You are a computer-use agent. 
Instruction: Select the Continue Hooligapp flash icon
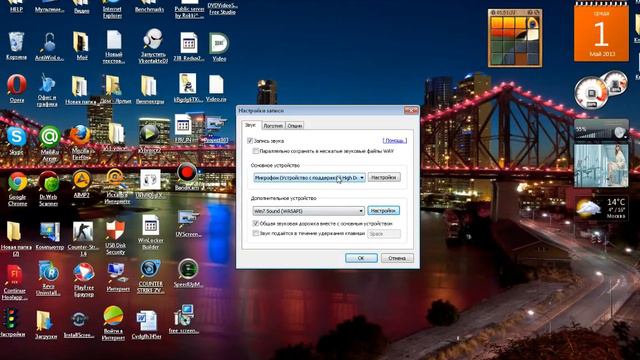pos(14,283)
